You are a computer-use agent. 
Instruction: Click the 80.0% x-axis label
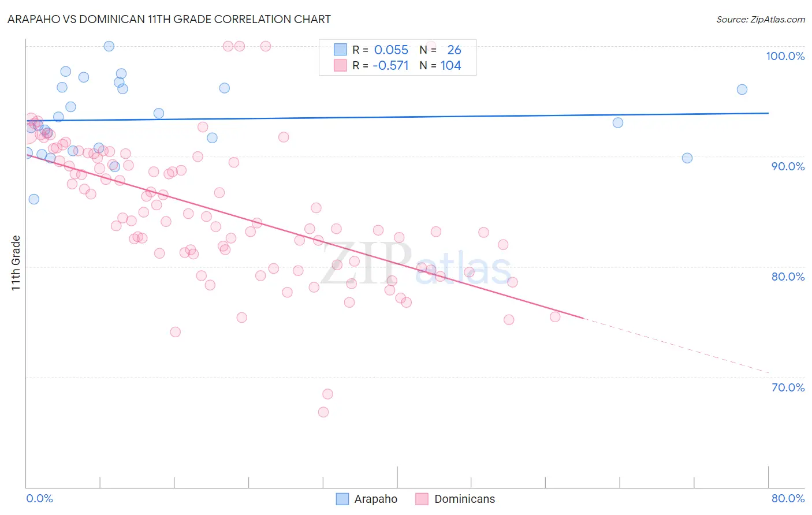tap(788, 498)
